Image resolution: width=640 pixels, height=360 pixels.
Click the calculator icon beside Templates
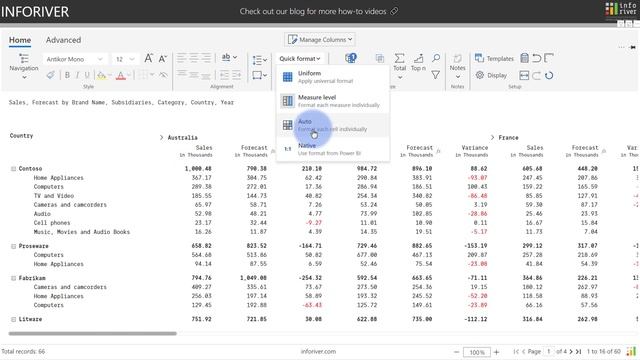click(x=524, y=58)
